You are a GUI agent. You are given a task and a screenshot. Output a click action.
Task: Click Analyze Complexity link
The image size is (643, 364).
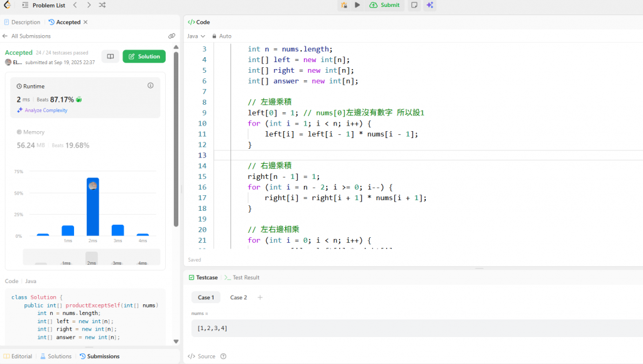click(42, 110)
